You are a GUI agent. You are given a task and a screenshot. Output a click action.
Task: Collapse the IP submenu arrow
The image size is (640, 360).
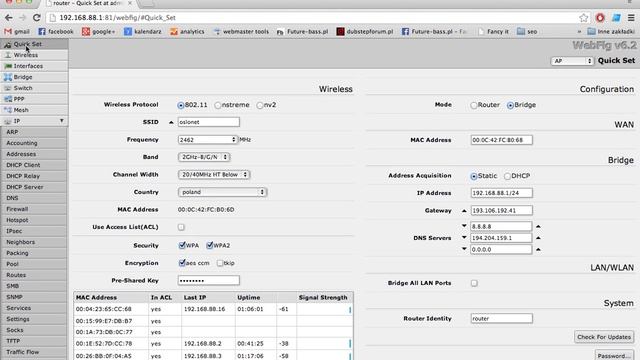(62, 121)
